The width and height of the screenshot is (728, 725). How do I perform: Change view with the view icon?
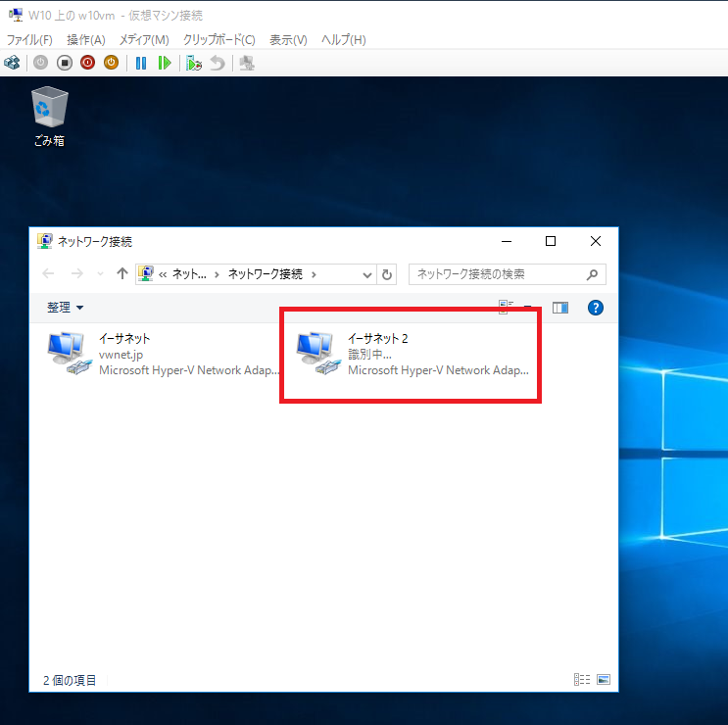coord(506,308)
